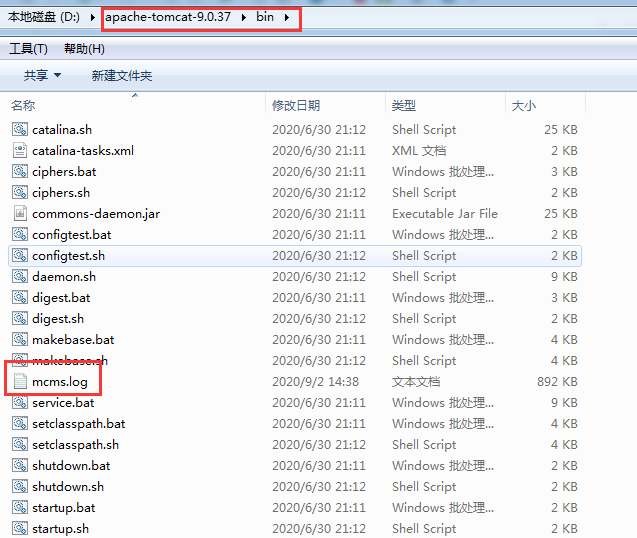Click the catalina-tasks.xml file icon

tap(20, 151)
